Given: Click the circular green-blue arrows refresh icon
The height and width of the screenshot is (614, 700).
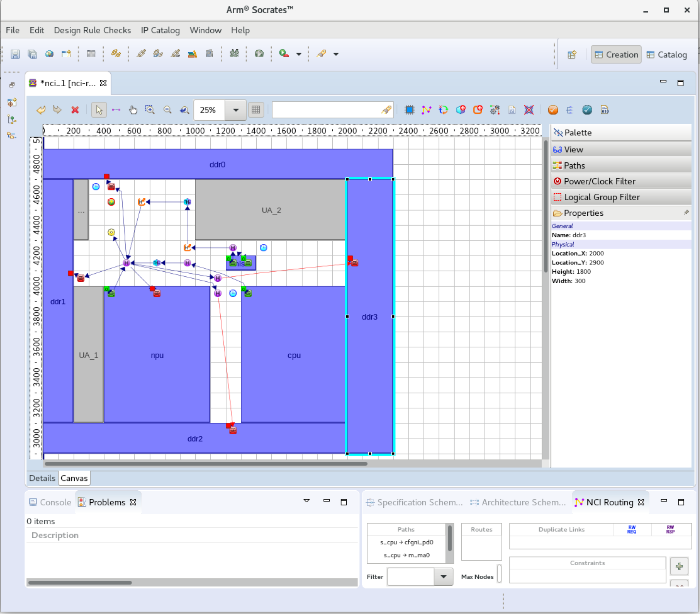Looking at the screenshot, I should coord(443,110).
